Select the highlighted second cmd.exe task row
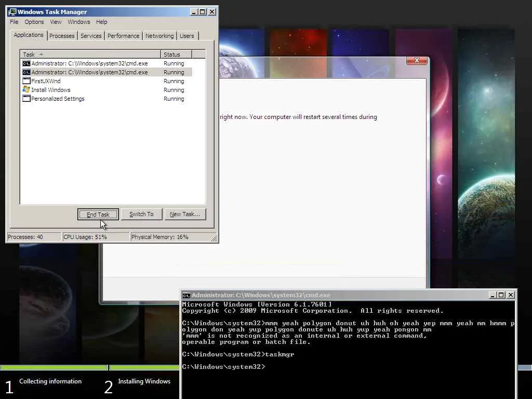The width and height of the screenshot is (532, 399). (107, 72)
